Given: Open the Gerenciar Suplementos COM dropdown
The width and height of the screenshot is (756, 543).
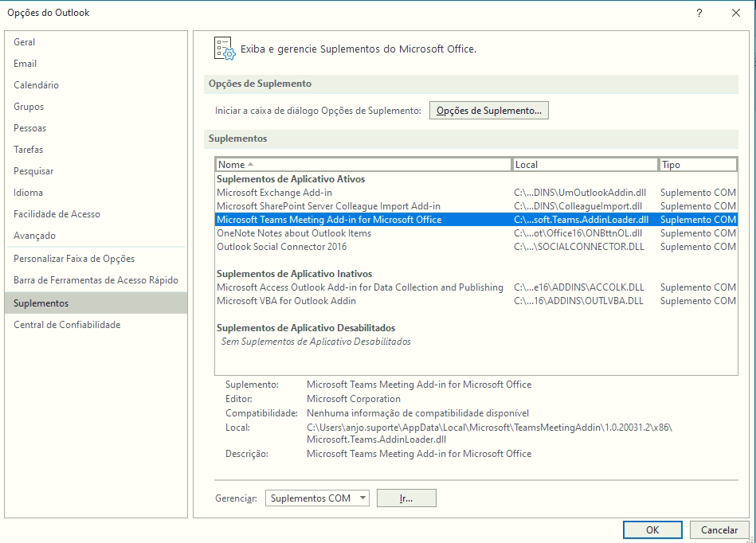Looking at the screenshot, I should coord(317,498).
